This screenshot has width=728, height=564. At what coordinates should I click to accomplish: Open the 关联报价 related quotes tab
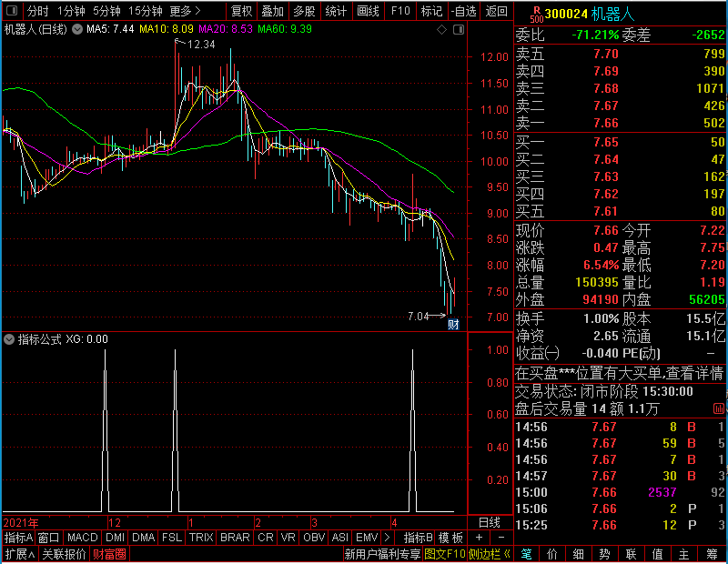[x=64, y=554]
